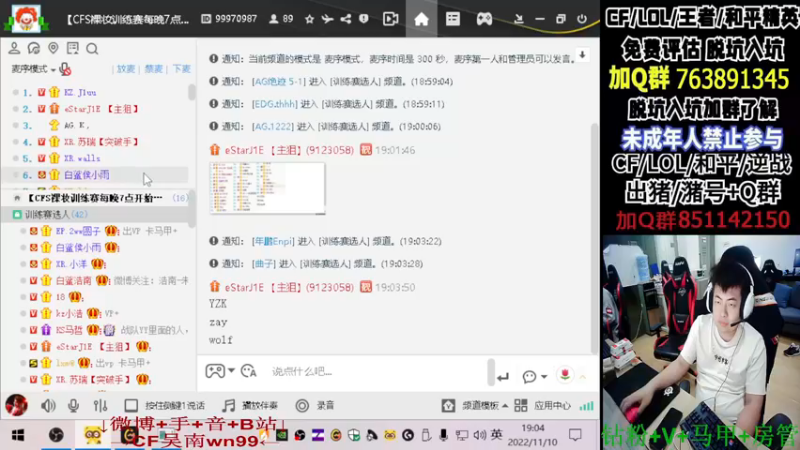Click the mic queue list scrollbar
The width and height of the screenshot is (800, 450).
click(x=191, y=92)
